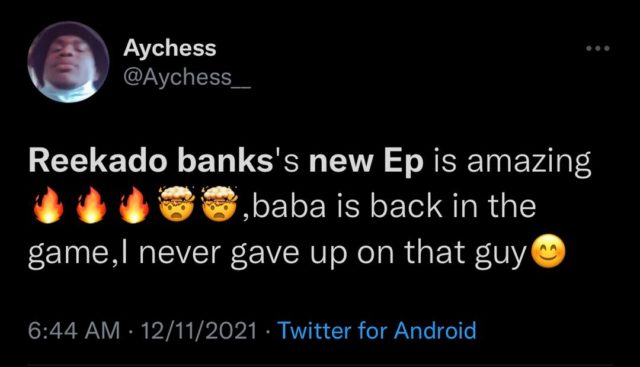The height and width of the screenshot is (367, 640).
Task: Select the bold Reekado banks text
Action: [151, 161]
